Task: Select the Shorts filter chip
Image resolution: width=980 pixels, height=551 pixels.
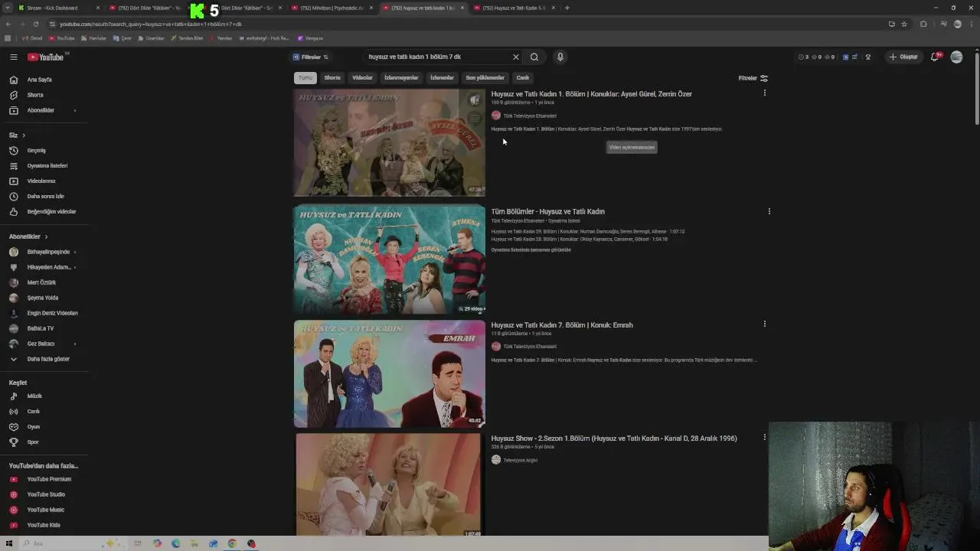Action: (332, 77)
